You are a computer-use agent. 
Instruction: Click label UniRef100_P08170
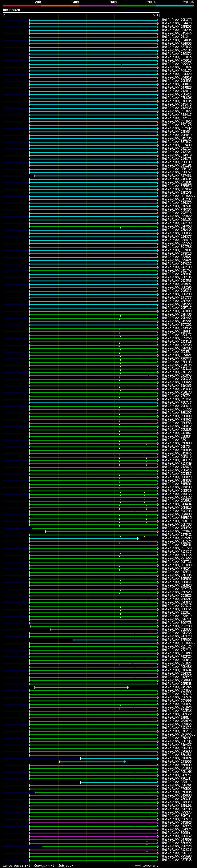[x=177, y=71]
